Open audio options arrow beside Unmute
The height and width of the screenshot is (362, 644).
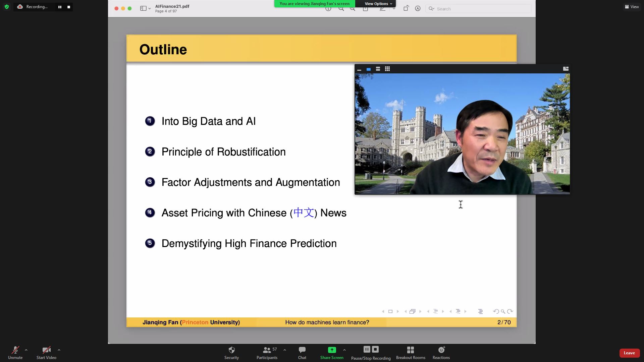26,350
